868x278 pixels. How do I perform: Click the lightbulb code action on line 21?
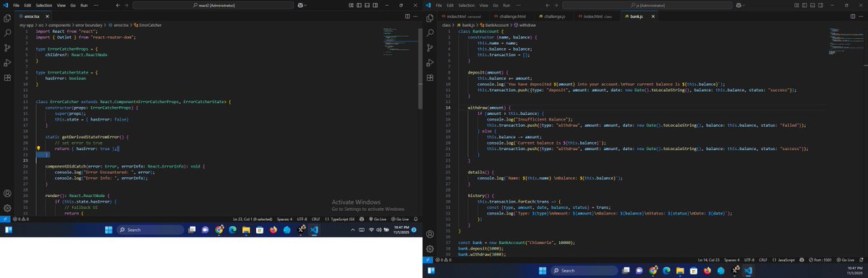[38, 147]
